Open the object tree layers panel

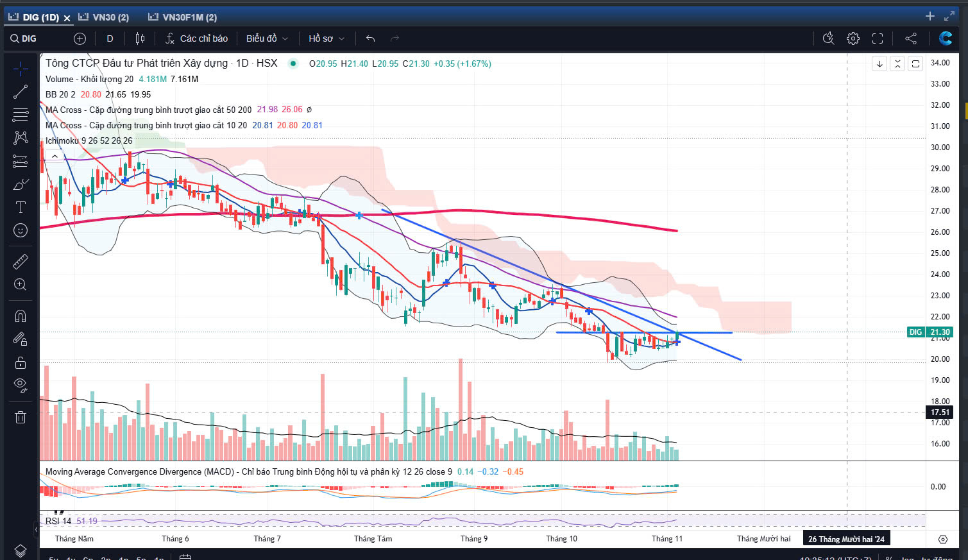[x=21, y=550]
